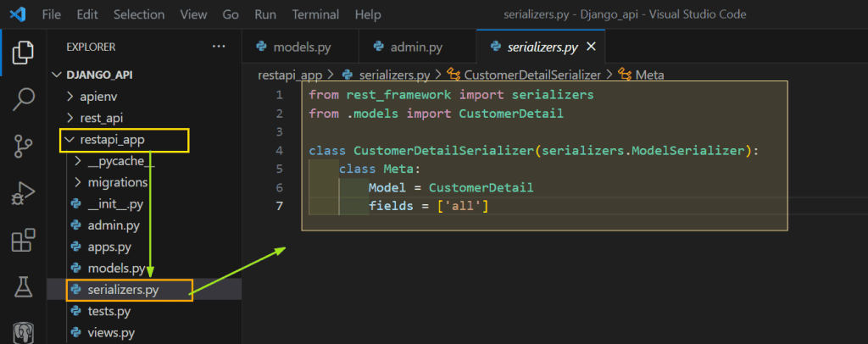Image resolution: width=868 pixels, height=344 pixels.
Task: Click the VS Code logo icon
Action: (19, 14)
